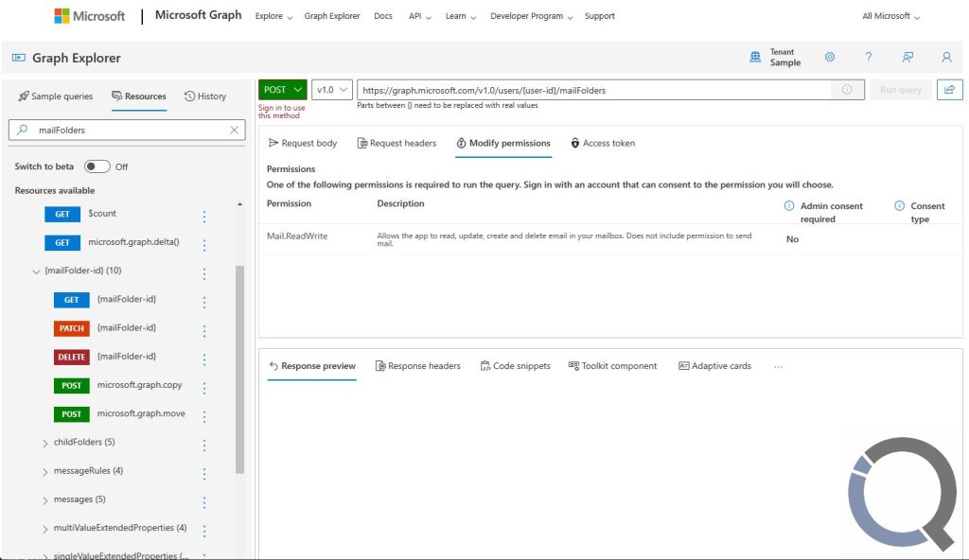
Task: Open the Graph Explorer nav link
Action: coord(332,16)
